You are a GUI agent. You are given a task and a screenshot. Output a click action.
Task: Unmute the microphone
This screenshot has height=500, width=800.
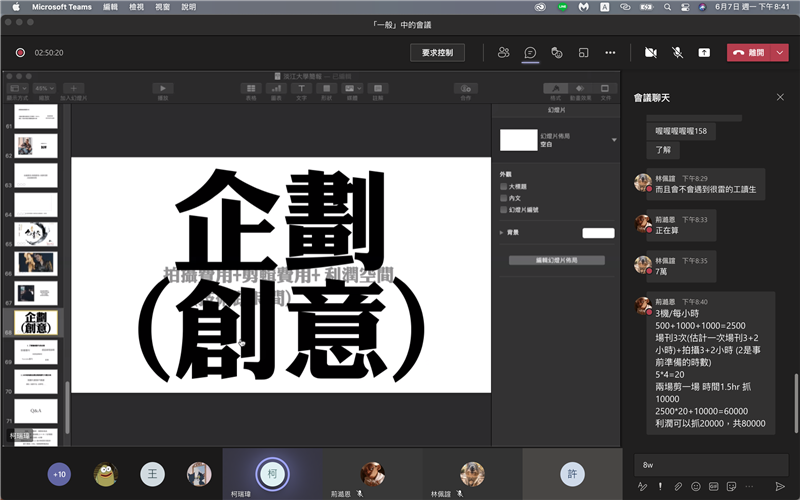pos(677,52)
